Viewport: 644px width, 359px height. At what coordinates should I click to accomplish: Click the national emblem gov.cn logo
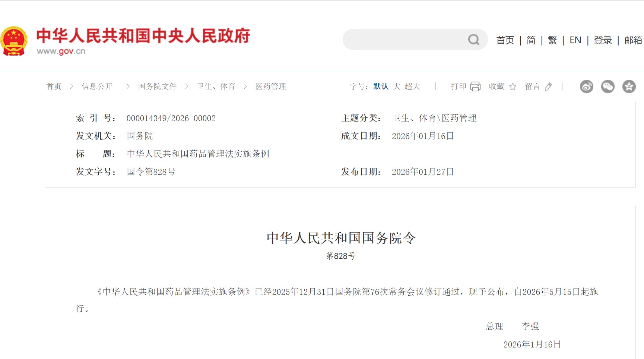tap(15, 39)
